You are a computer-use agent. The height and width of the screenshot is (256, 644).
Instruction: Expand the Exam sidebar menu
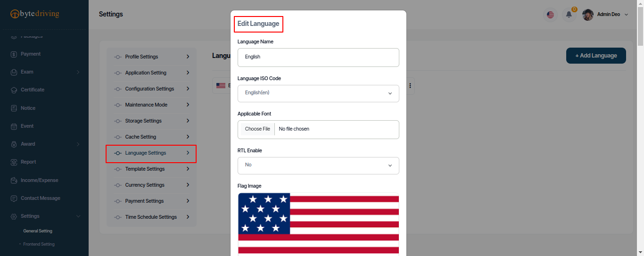44,72
